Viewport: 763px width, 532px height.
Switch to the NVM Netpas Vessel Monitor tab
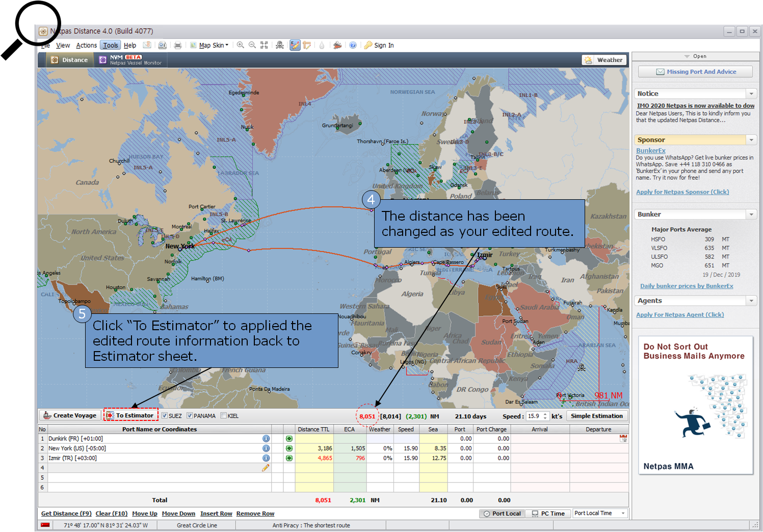[x=130, y=60]
